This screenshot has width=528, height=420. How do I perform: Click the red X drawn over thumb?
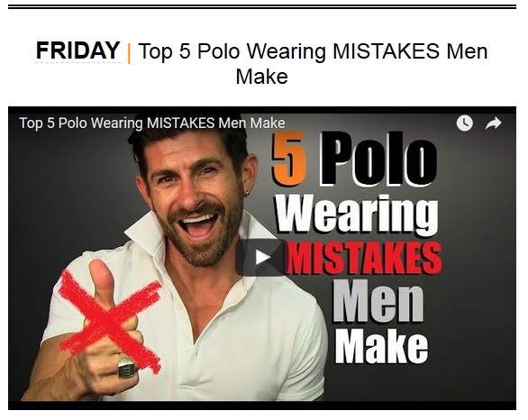[x=111, y=322]
